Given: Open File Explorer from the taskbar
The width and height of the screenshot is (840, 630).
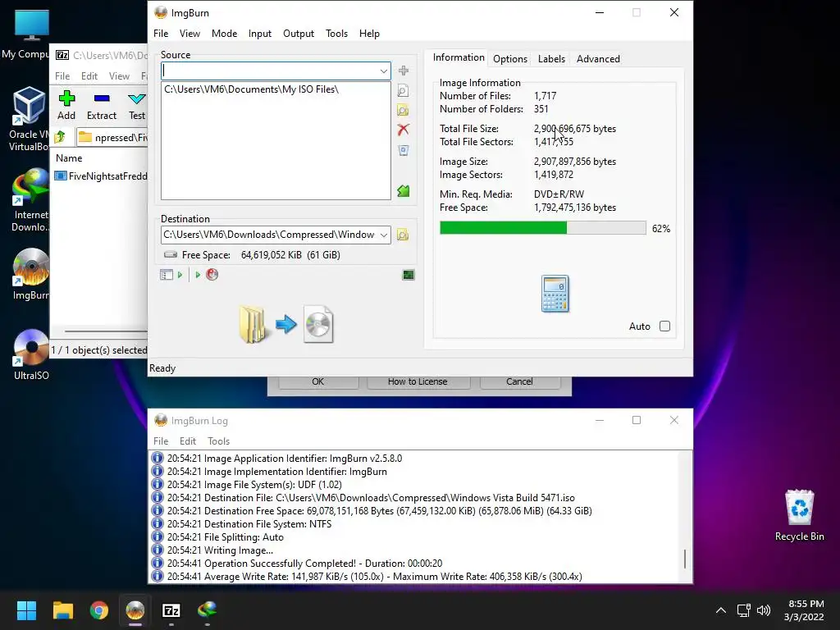Looking at the screenshot, I should (x=62, y=610).
